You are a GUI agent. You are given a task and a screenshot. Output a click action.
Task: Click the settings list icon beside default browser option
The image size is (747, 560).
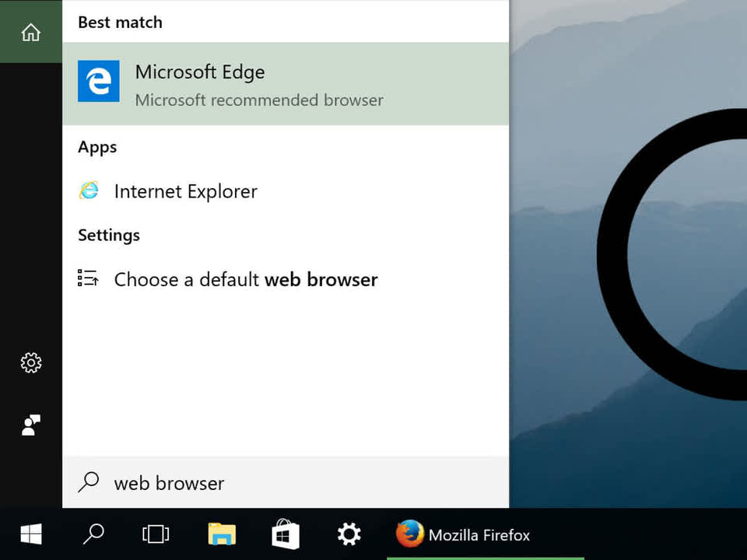pos(89,278)
